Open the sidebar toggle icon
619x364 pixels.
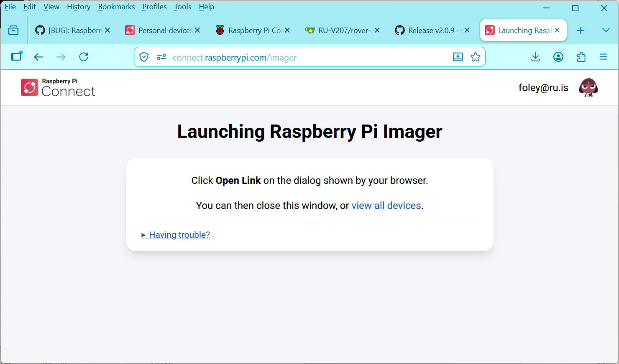pos(16,56)
